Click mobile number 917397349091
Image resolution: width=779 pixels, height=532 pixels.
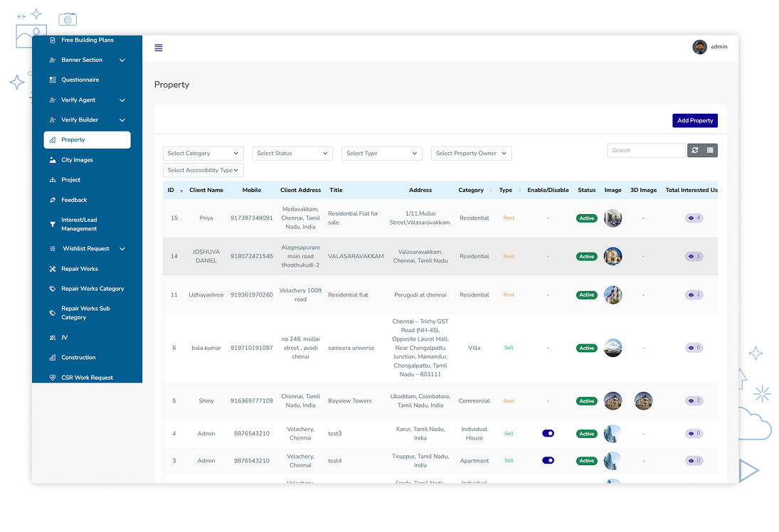point(252,218)
